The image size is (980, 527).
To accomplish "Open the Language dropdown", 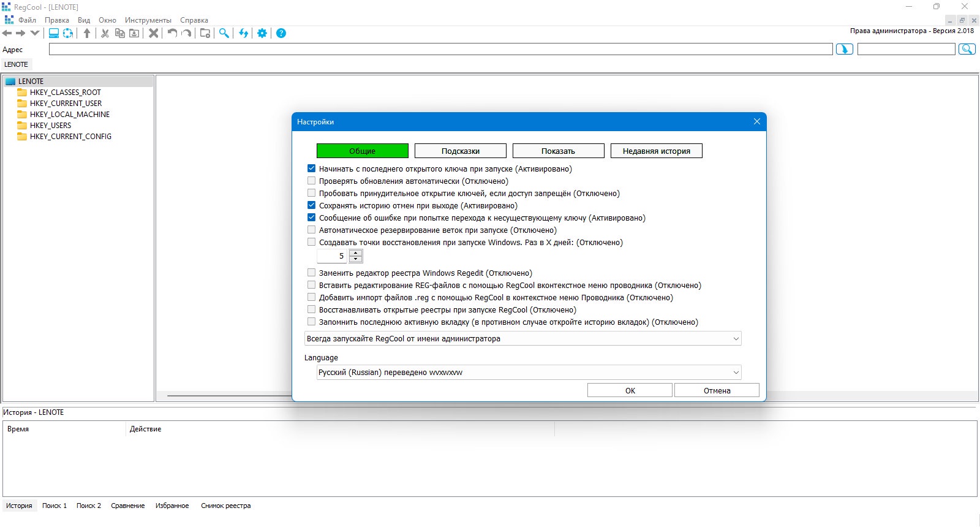I will [x=529, y=372].
